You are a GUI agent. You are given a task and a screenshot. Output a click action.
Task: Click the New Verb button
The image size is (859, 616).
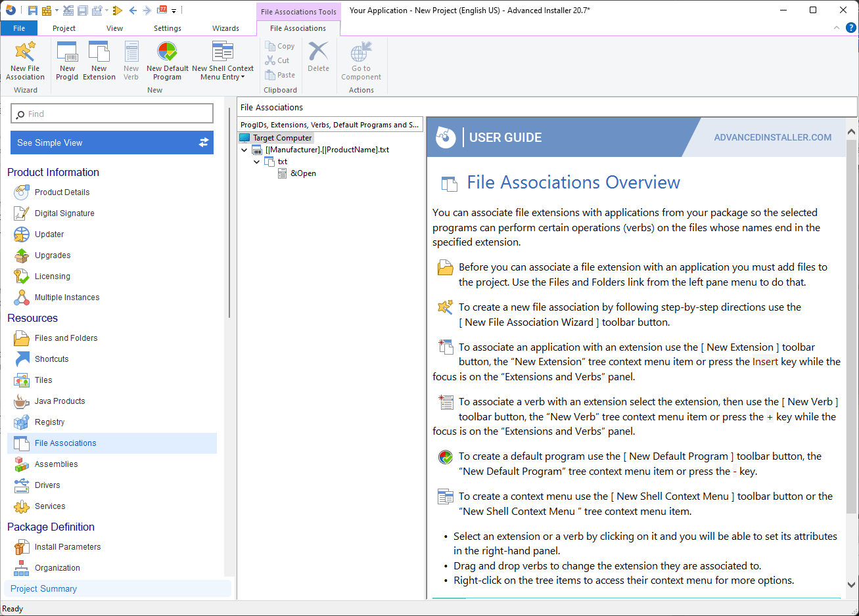coord(131,60)
